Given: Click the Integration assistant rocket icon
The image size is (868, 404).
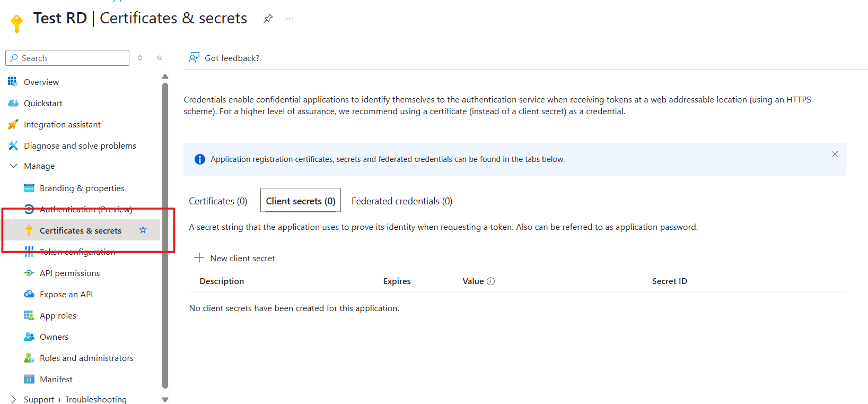Looking at the screenshot, I should [x=13, y=124].
